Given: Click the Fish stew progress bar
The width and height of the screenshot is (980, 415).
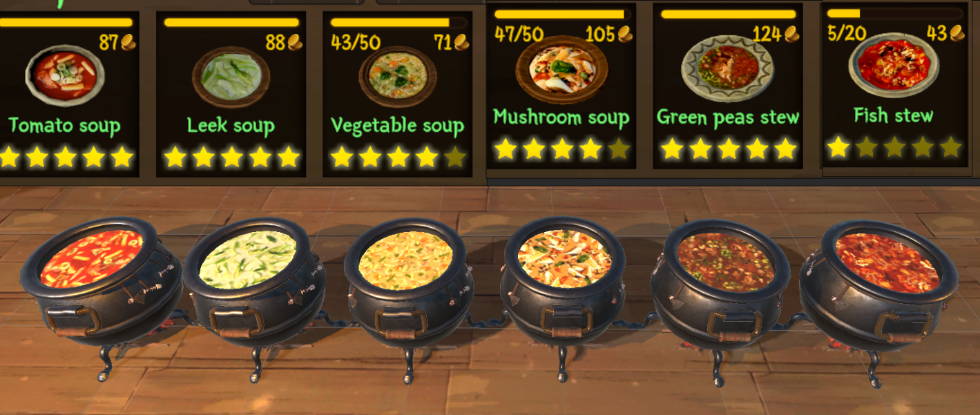Looking at the screenshot, I should 894,13.
